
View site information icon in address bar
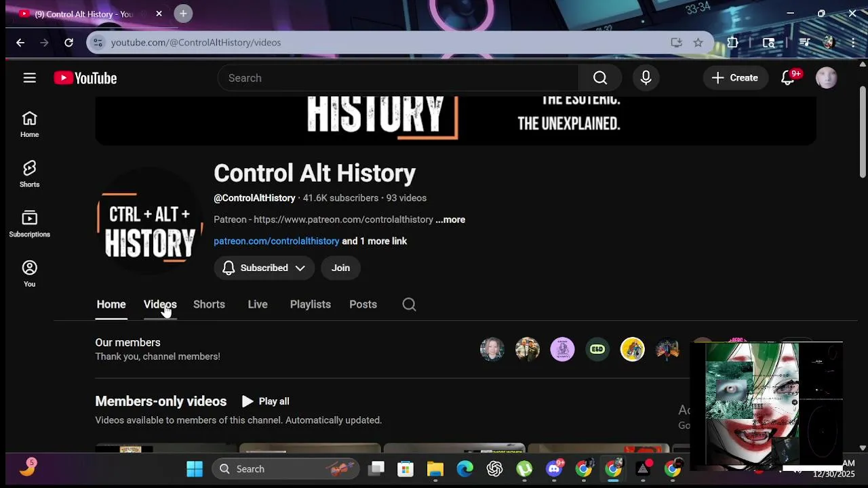click(98, 42)
